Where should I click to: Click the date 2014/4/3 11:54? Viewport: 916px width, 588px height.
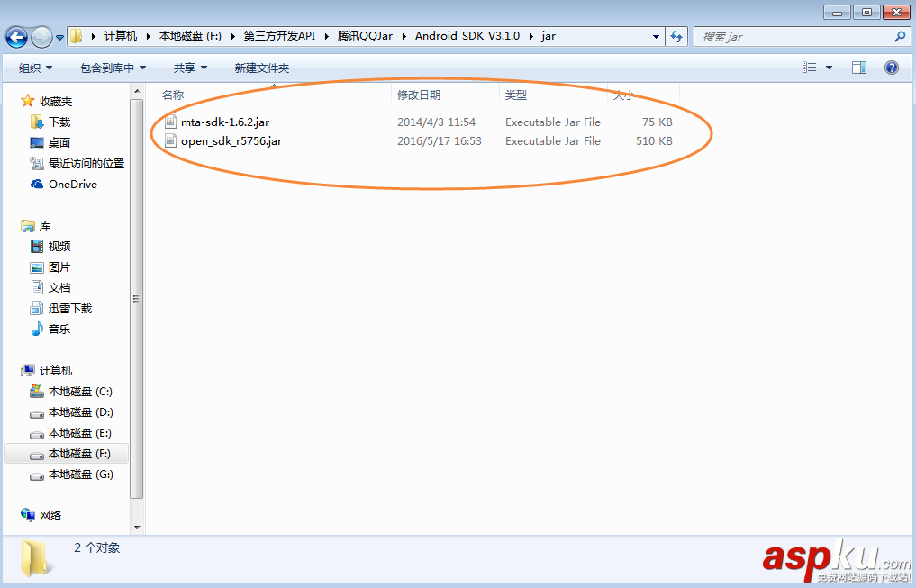(x=437, y=122)
